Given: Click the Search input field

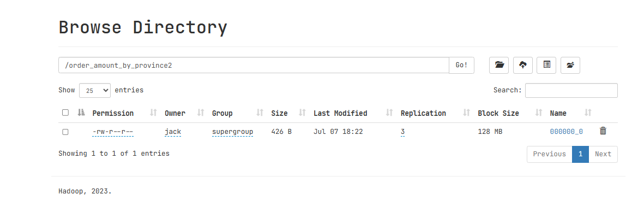Looking at the screenshot, I should click(571, 90).
